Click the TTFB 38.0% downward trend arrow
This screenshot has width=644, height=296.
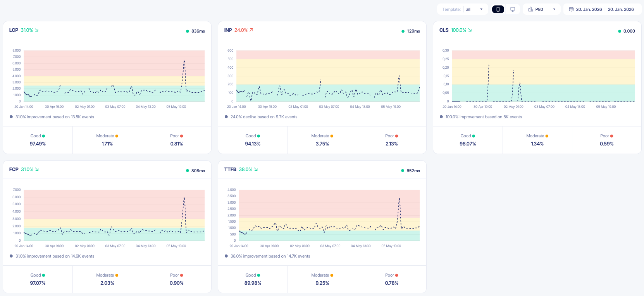coord(256,170)
